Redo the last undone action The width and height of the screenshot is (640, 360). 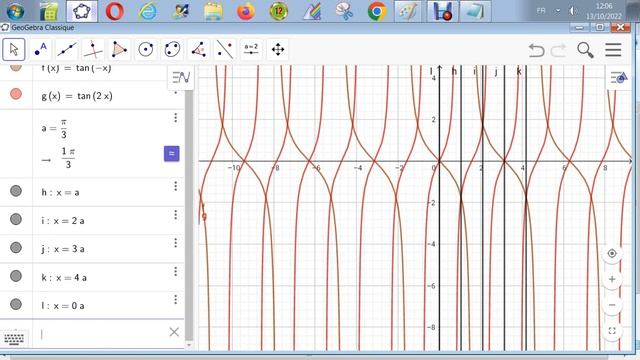[x=558, y=50]
